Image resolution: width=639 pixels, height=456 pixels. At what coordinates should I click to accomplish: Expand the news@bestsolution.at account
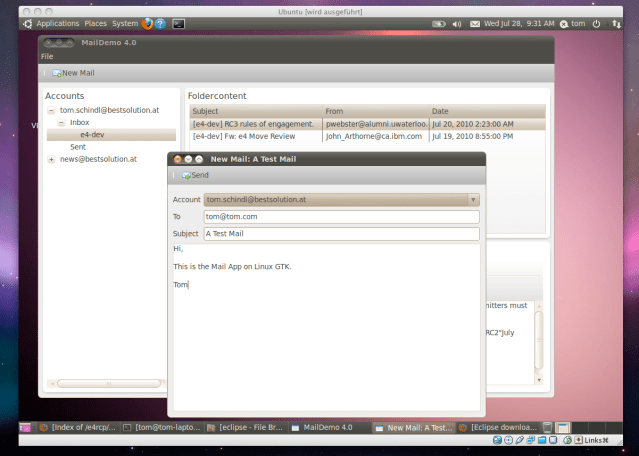pos(51,159)
